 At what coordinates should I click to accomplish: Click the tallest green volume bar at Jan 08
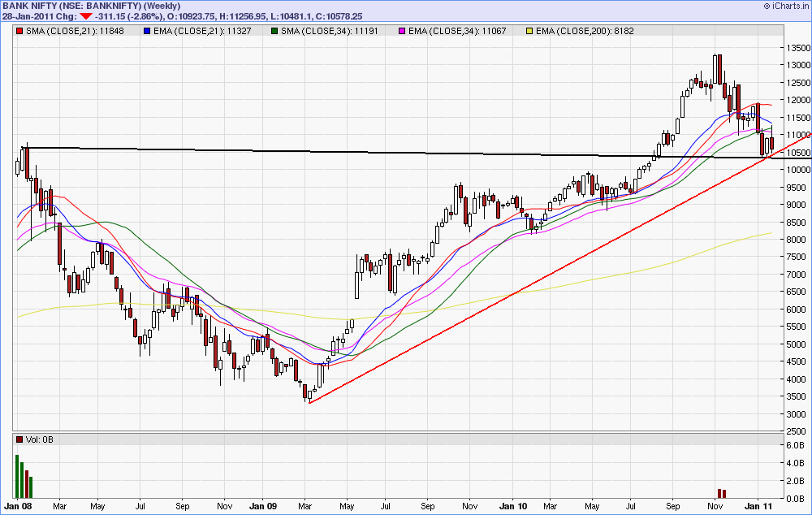pyautogui.click(x=17, y=477)
